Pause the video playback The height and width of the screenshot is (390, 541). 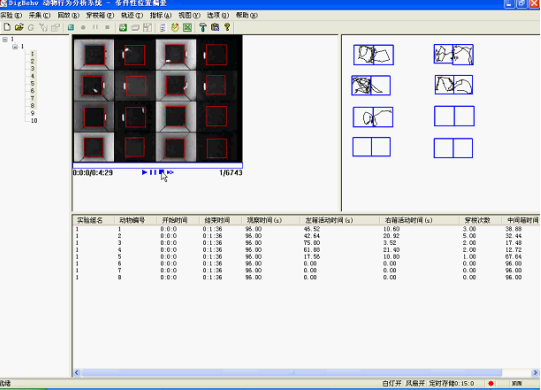tap(153, 172)
